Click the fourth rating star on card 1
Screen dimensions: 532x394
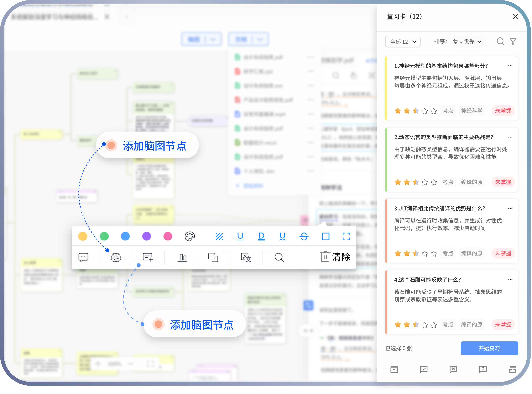pyautogui.click(x=425, y=111)
